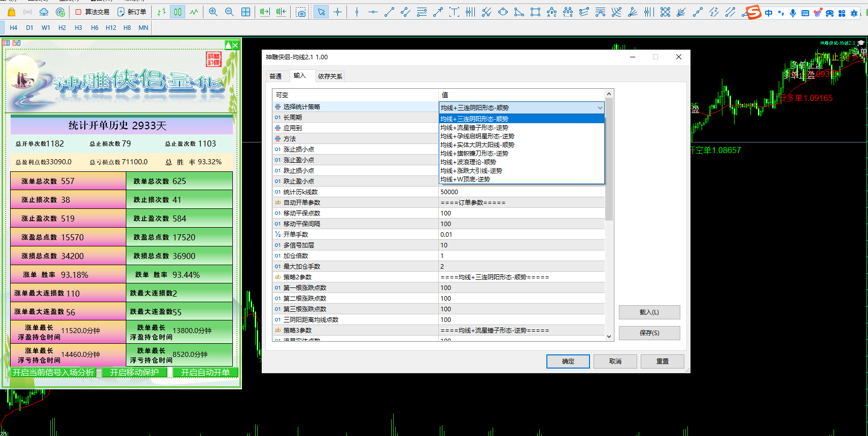Choose 均线+波浪理论-顺势 from the list

click(468, 162)
